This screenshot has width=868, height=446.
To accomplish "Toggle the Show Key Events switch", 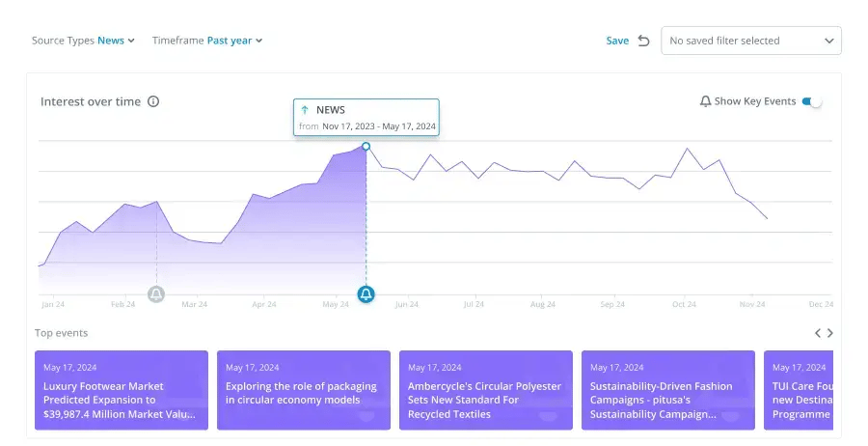I will coord(812,101).
